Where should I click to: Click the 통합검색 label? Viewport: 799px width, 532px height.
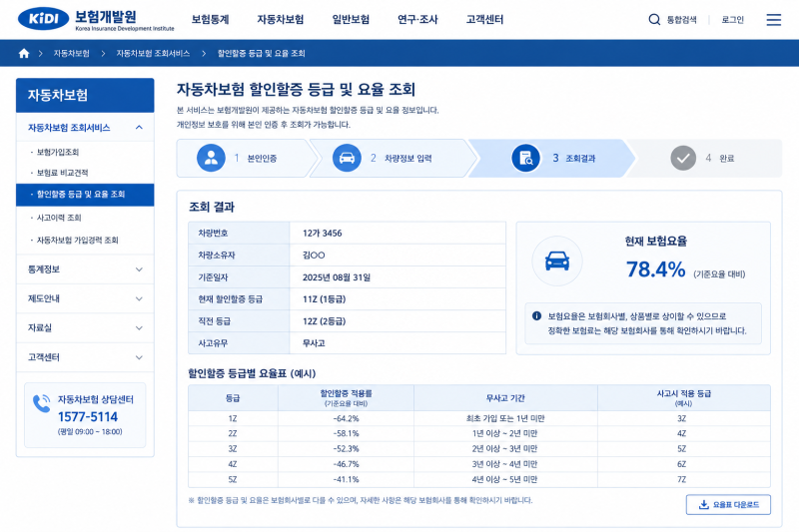tap(682, 20)
